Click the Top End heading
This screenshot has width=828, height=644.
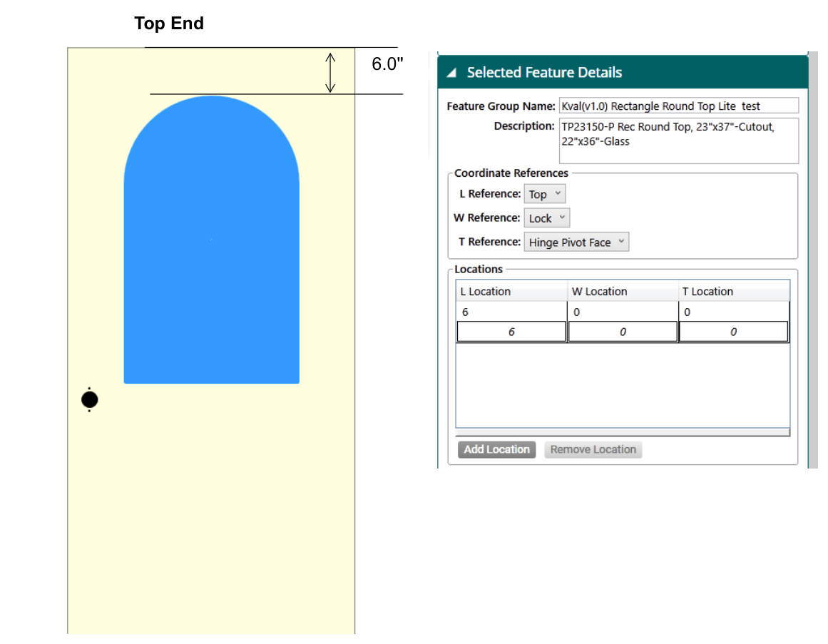[169, 24]
